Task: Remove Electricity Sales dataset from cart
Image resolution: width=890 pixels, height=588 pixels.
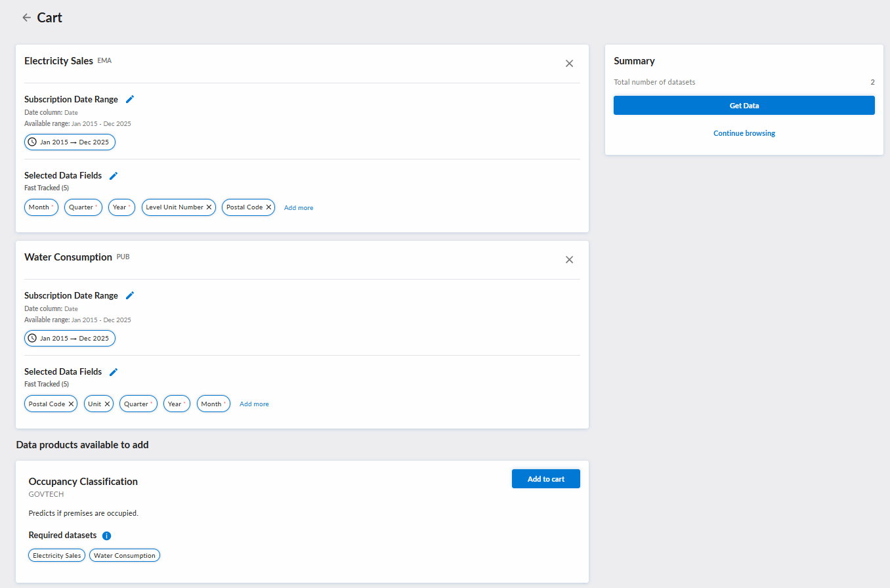Action: (x=569, y=64)
